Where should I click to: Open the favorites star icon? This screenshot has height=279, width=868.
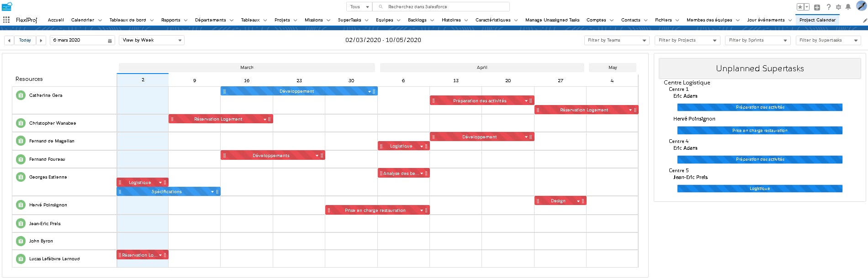click(800, 7)
